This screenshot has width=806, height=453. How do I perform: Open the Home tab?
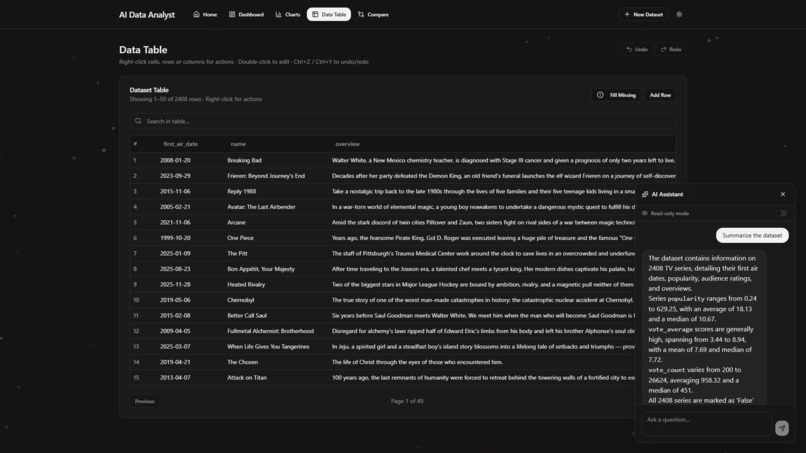point(205,14)
